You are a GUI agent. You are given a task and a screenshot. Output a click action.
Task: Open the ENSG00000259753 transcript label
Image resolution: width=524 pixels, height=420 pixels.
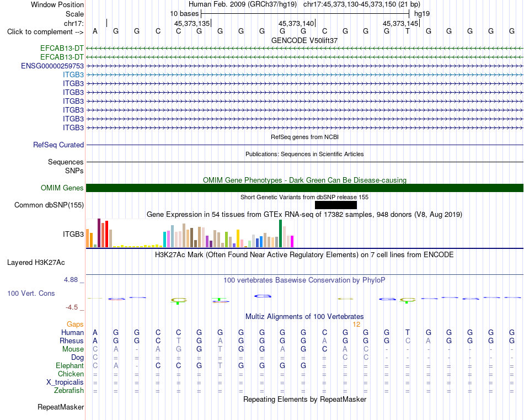52,66
